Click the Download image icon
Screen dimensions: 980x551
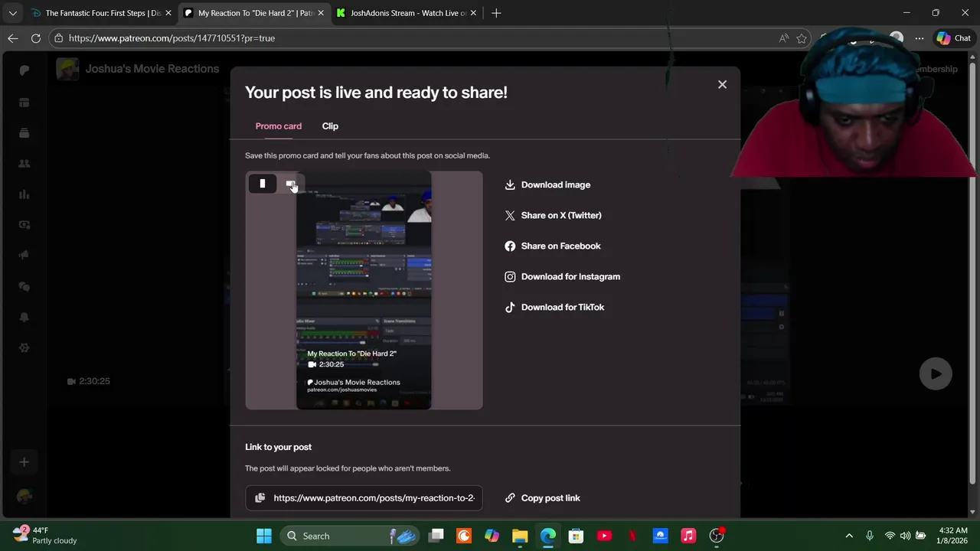pyautogui.click(x=510, y=184)
